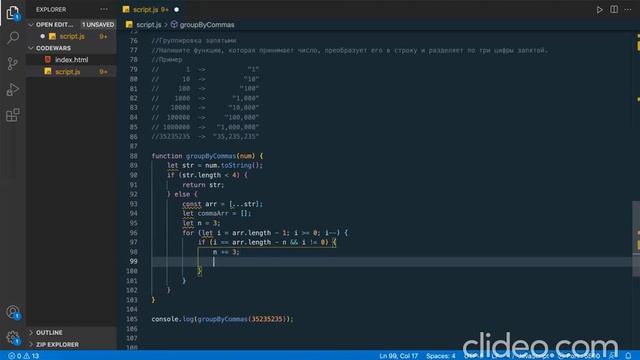Open the Source Control view
Screen dimensions: 640x360
[13, 64]
